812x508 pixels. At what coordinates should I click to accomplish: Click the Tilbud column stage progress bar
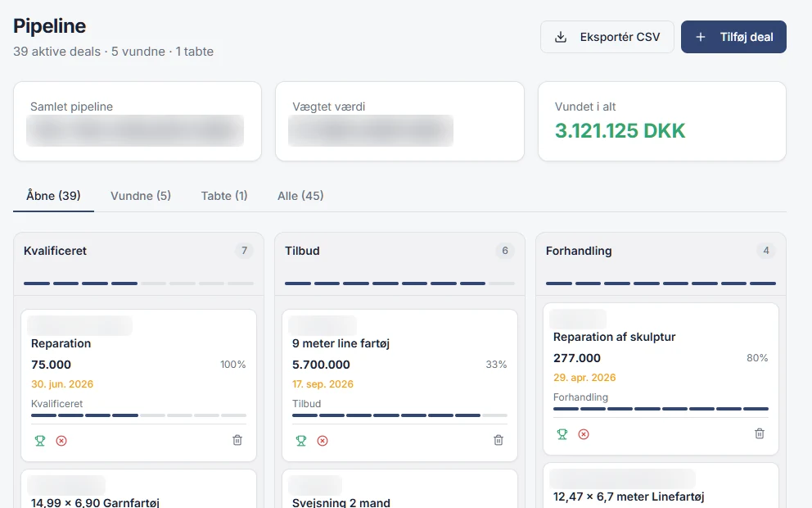click(x=399, y=283)
